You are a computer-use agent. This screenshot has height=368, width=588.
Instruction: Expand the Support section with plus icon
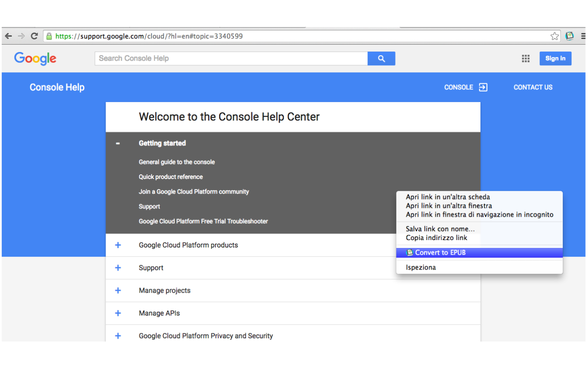pos(118,268)
